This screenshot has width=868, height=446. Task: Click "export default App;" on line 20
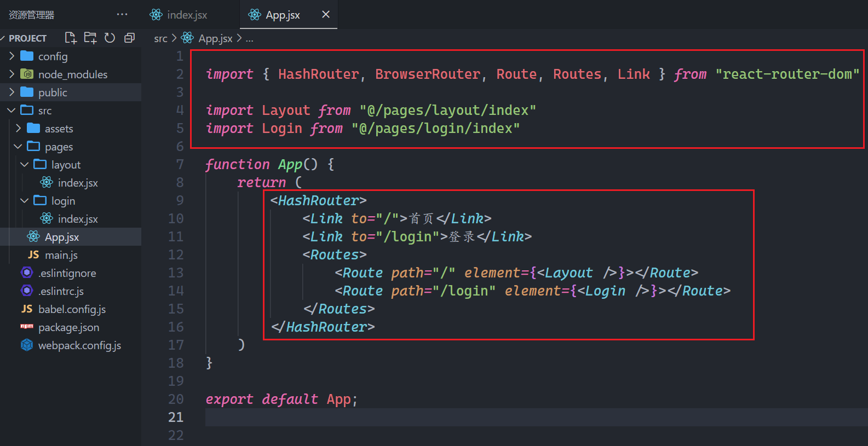pos(281,399)
